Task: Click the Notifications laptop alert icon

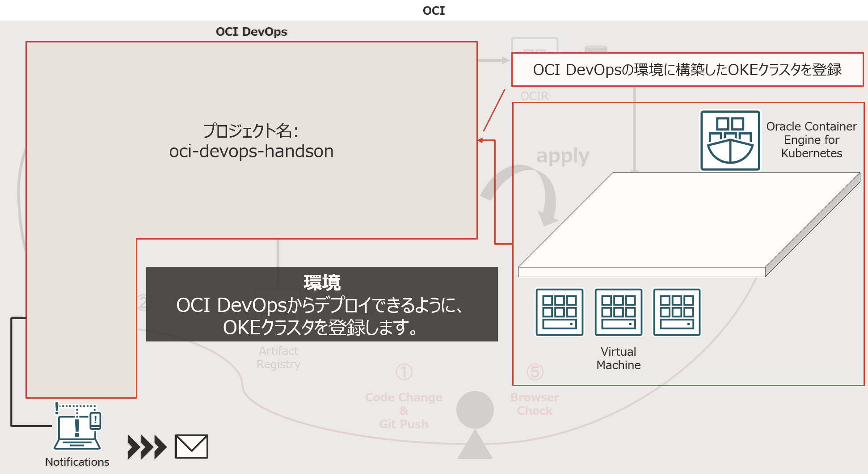Action: click(x=78, y=427)
